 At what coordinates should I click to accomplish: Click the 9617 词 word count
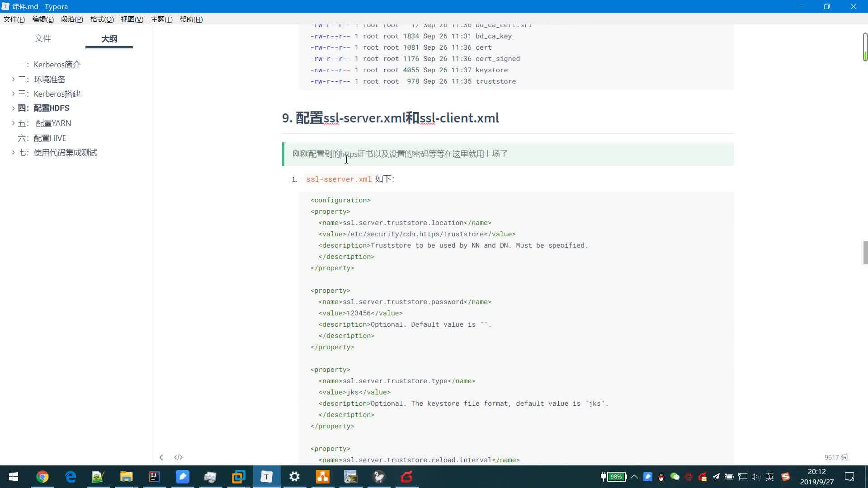[x=835, y=457]
